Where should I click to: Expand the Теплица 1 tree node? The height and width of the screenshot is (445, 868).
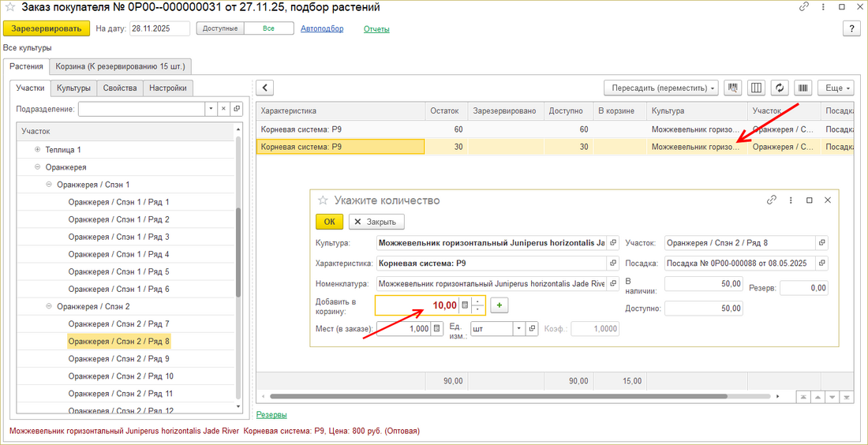[38, 149]
